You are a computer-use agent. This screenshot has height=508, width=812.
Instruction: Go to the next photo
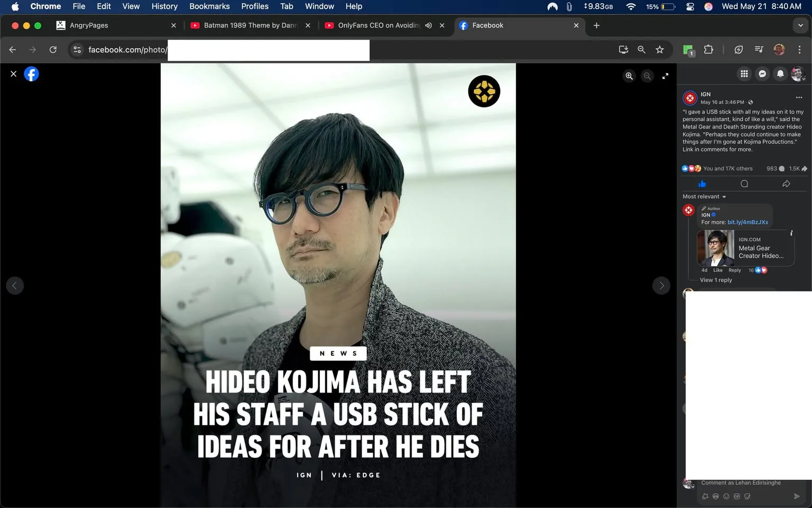click(x=661, y=286)
